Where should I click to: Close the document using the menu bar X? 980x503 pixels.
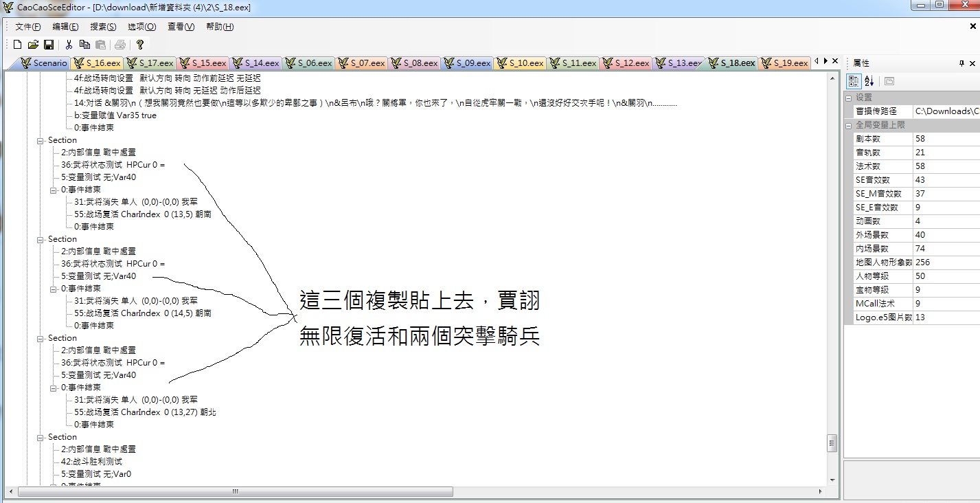click(x=972, y=26)
